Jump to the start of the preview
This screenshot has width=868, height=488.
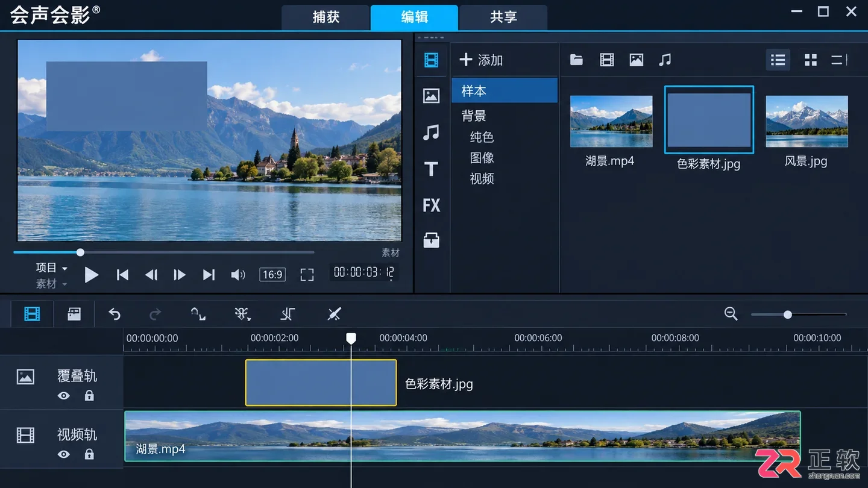coord(122,275)
